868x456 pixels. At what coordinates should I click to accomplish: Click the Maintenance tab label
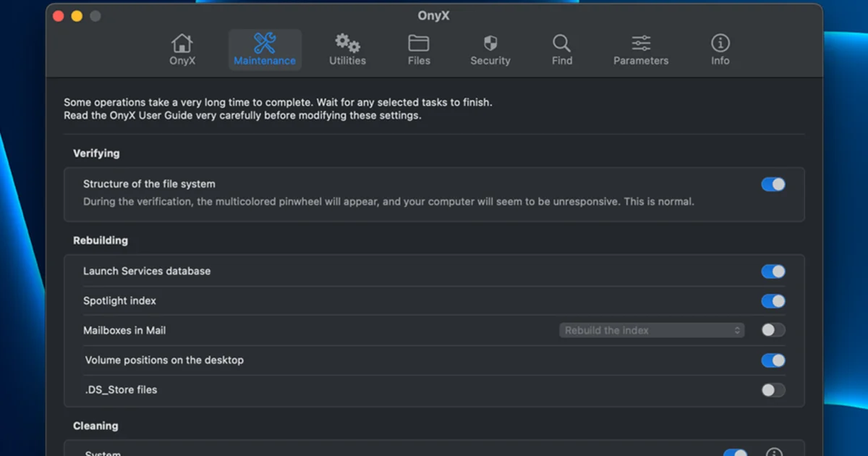click(x=265, y=61)
